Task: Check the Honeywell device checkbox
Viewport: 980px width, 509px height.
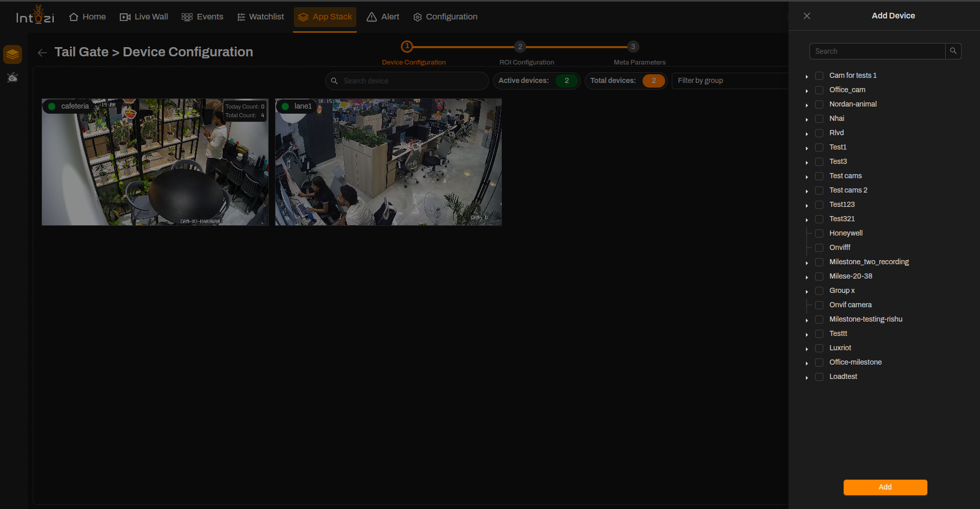Action: pos(819,234)
